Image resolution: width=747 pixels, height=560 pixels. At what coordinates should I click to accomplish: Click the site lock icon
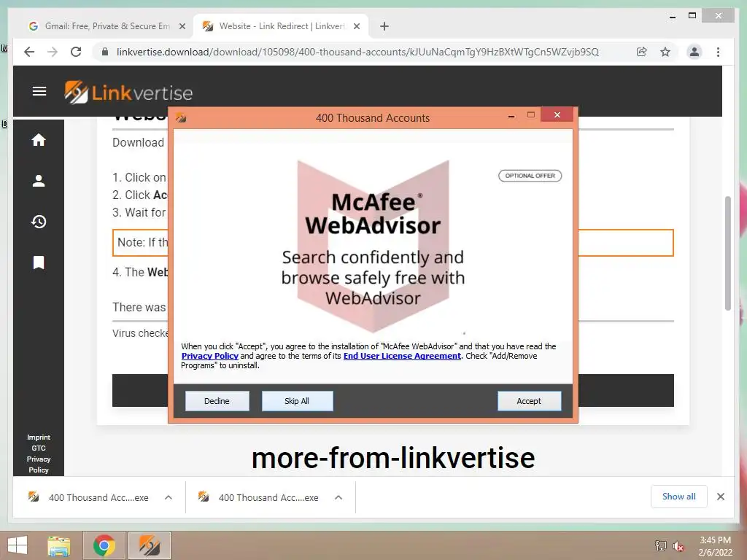[105, 52]
